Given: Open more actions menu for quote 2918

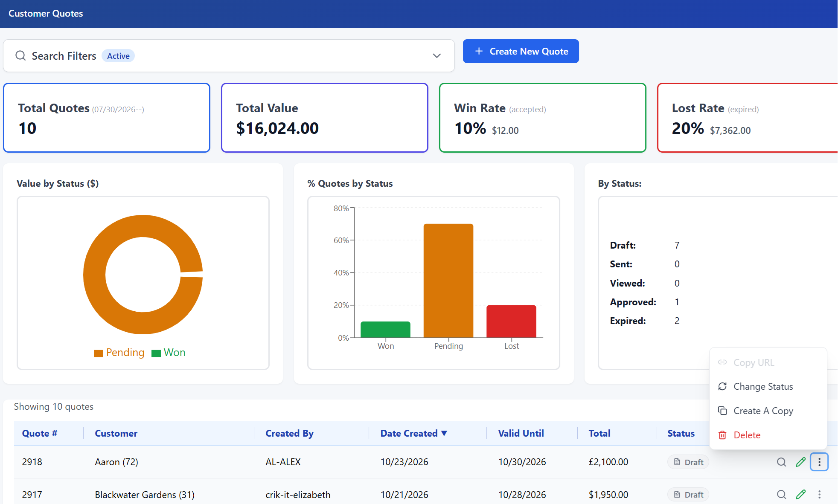Looking at the screenshot, I should [x=819, y=462].
